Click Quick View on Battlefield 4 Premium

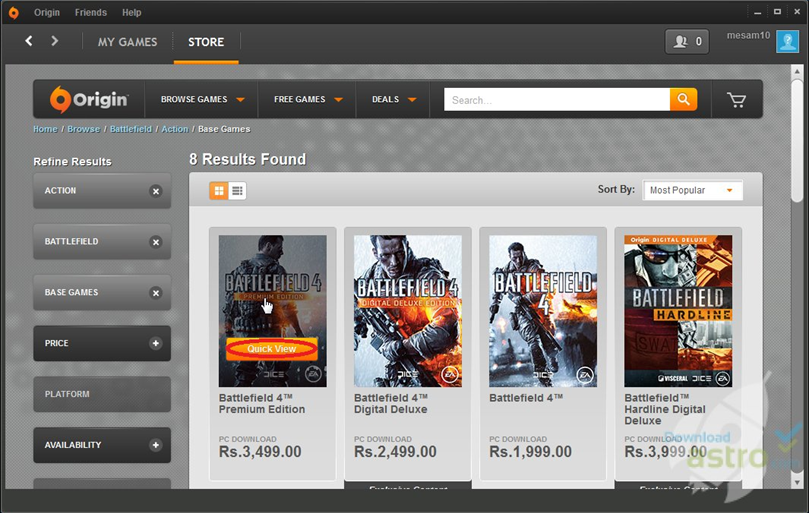tap(272, 349)
